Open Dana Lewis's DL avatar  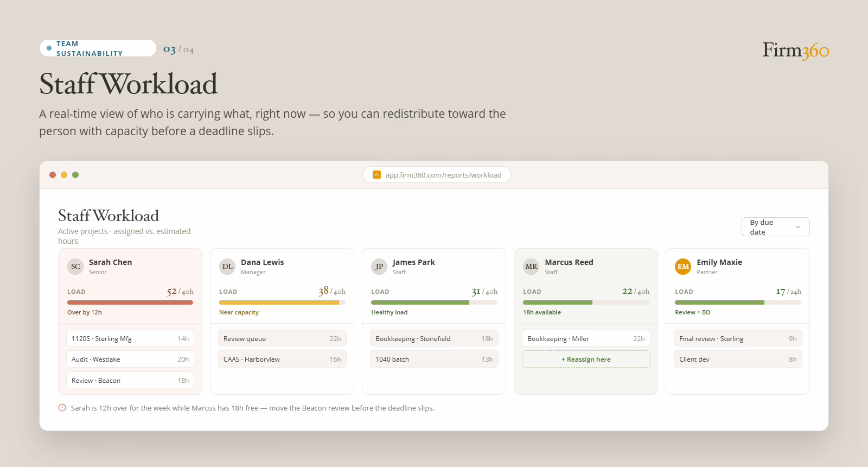coord(227,267)
